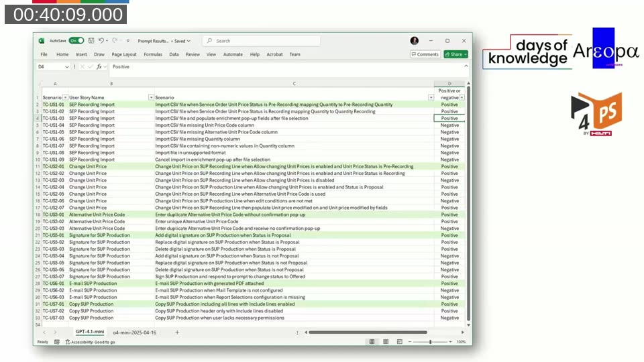Switch to the Home tab
Screen dimensions: 644x362
[62, 54]
